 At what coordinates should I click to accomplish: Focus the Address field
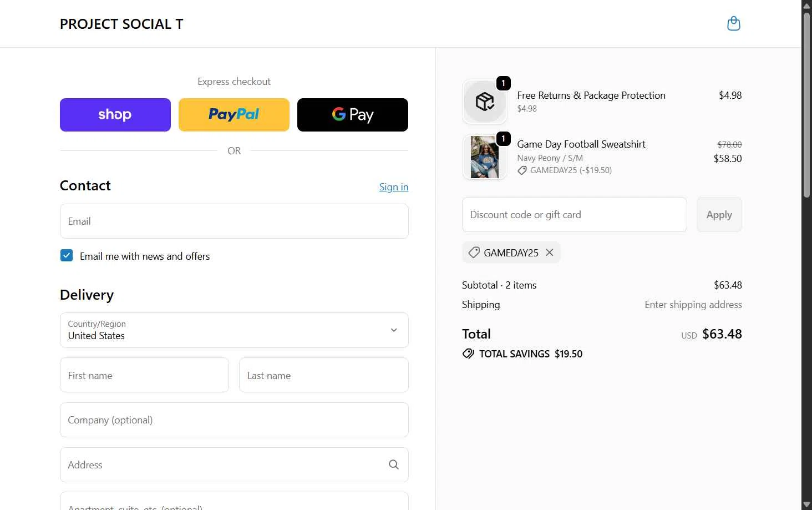pos(234,464)
